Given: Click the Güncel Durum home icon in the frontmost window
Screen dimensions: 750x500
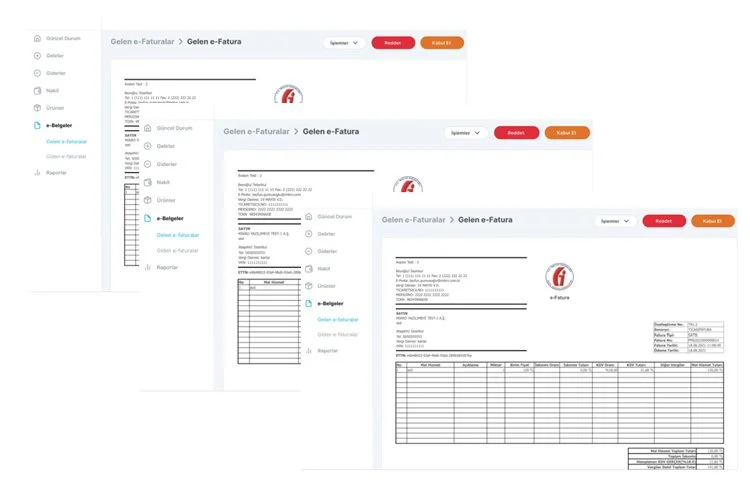Looking at the screenshot, I should 308,217.
